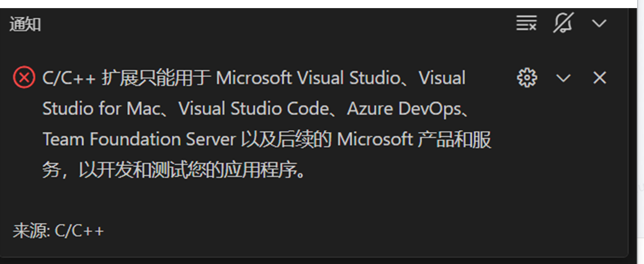Open the notification gear actions menu
The width and height of the screenshot is (644, 264).
point(527,78)
